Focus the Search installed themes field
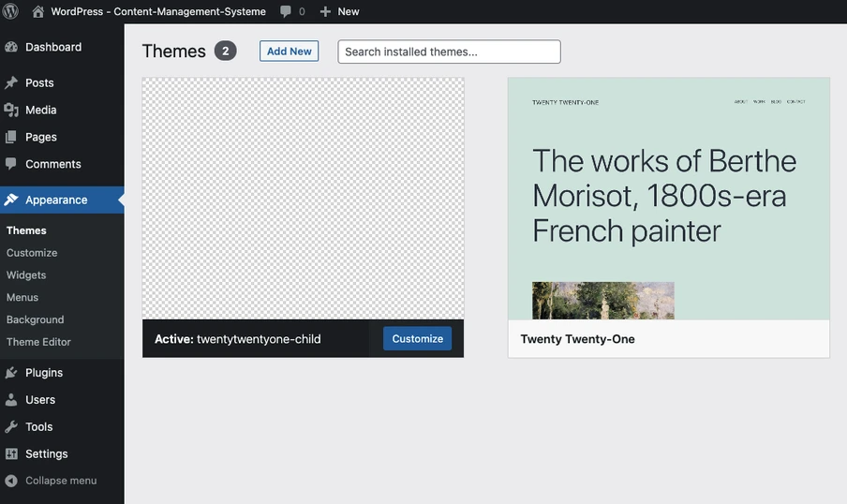This screenshot has height=504, width=847. click(450, 52)
